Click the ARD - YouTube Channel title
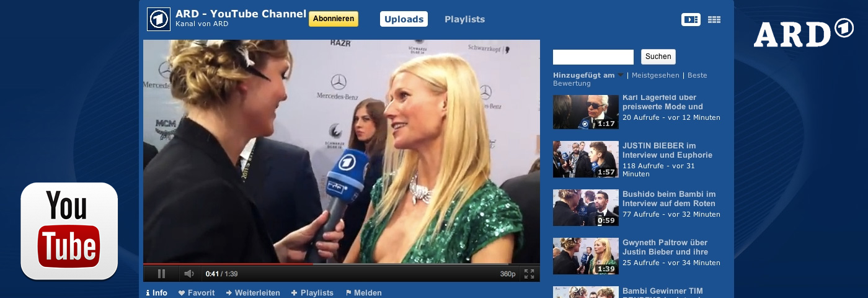The width and height of the screenshot is (868, 298). (241, 14)
